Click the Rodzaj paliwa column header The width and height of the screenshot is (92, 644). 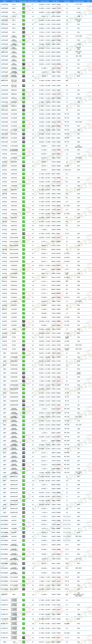pyautogui.click(x=23, y=1)
